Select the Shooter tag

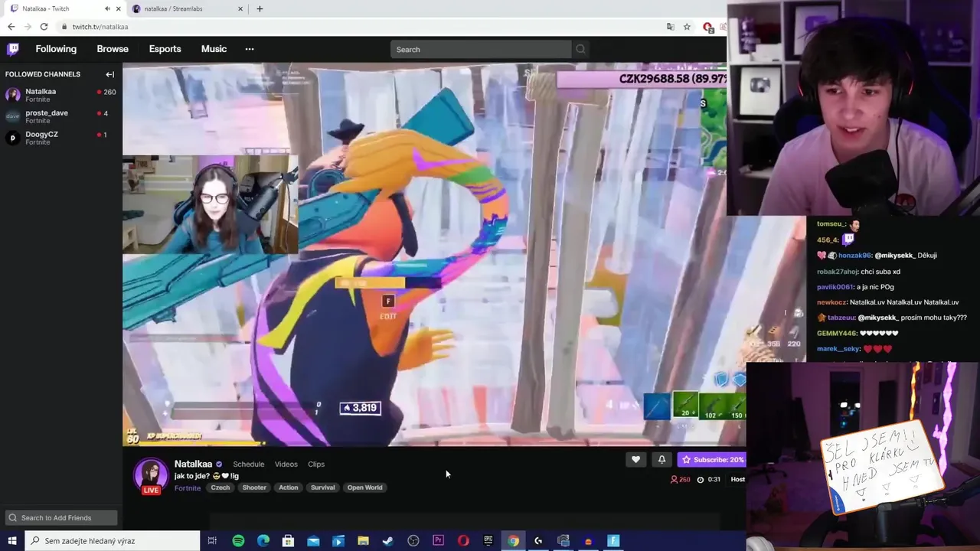pos(254,487)
